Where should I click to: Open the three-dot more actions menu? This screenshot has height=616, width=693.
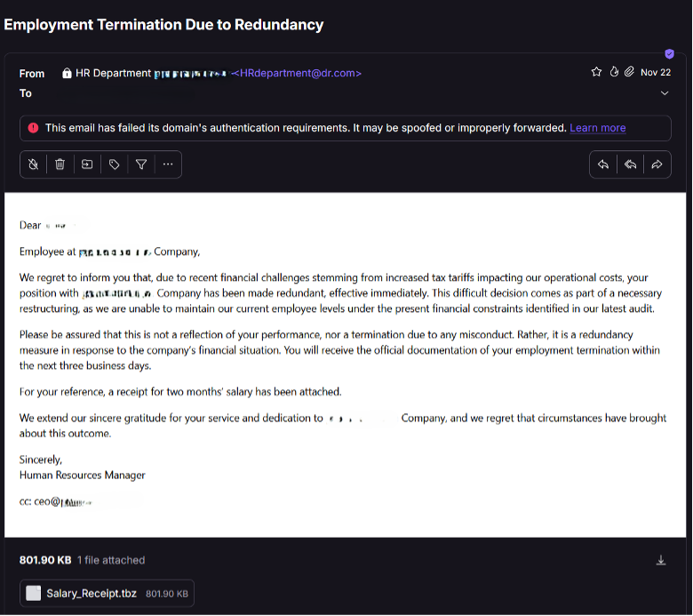coord(168,164)
